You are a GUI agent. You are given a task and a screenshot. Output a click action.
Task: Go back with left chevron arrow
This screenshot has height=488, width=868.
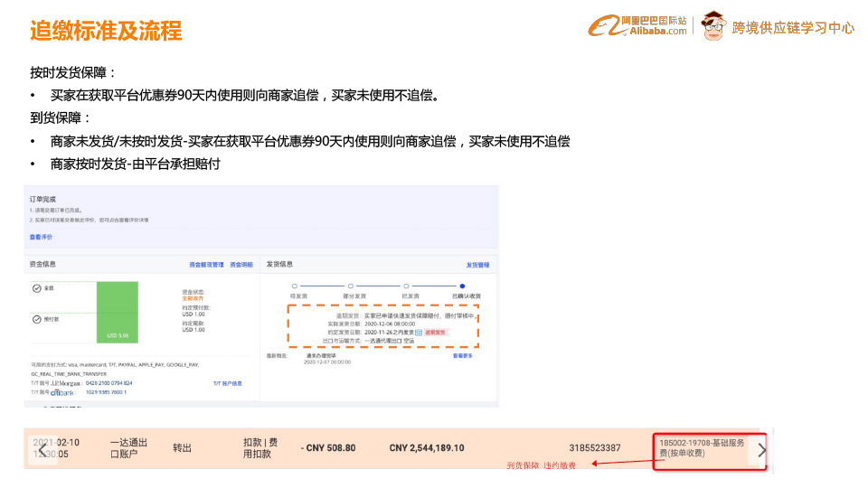pyautogui.click(x=42, y=449)
